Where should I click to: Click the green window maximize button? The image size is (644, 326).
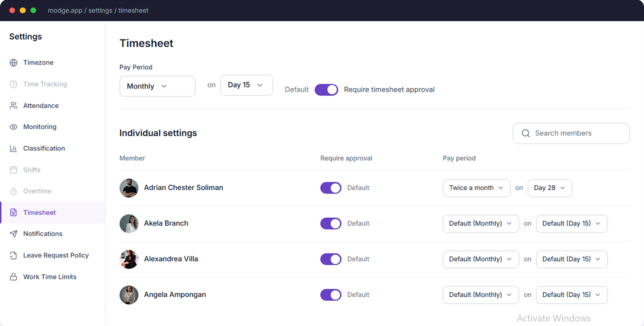33,10
